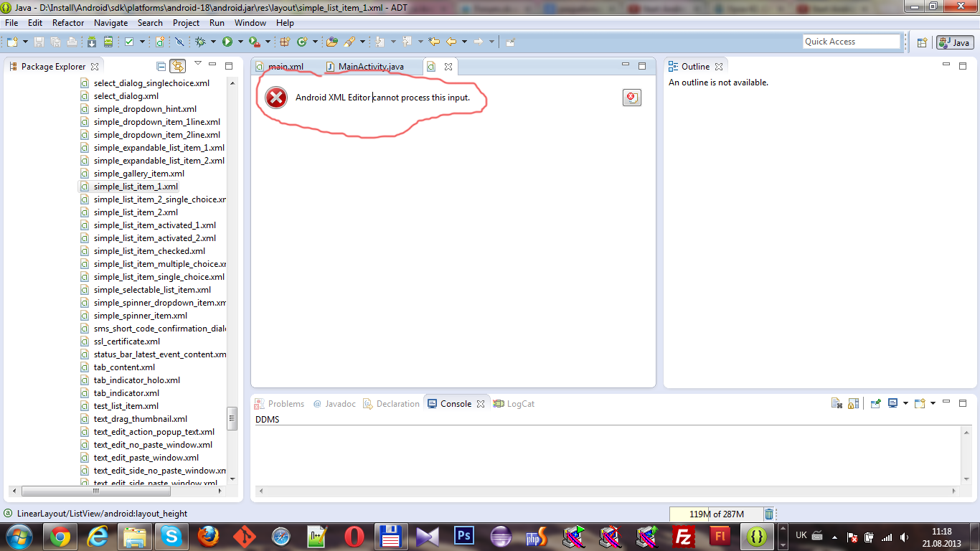This screenshot has height=551, width=980.
Task: Open the Display Selected Console dropdown arrow
Action: [905, 403]
